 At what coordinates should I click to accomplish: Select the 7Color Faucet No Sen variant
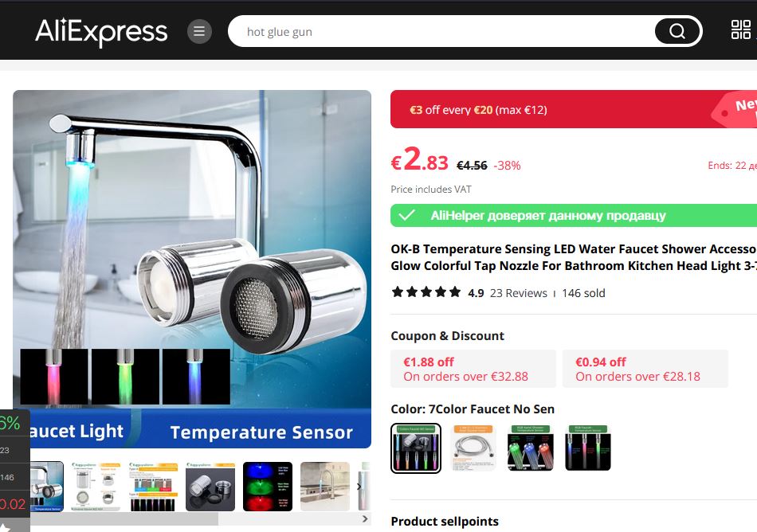coord(416,448)
